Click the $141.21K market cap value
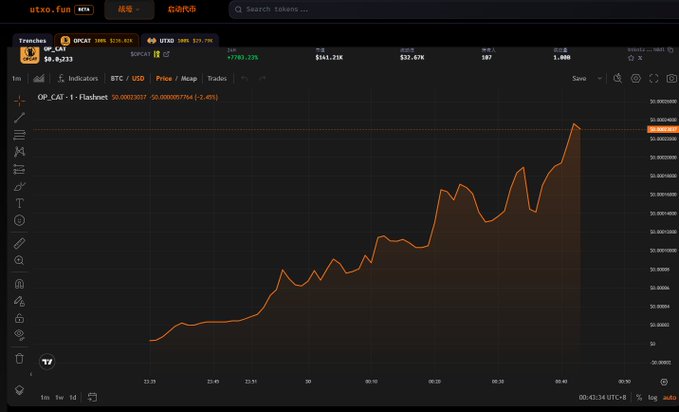The width and height of the screenshot is (679, 412). (x=329, y=57)
